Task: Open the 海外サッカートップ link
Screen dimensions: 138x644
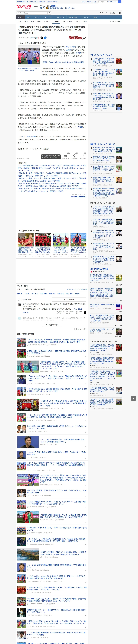Action: [x=73, y=289]
